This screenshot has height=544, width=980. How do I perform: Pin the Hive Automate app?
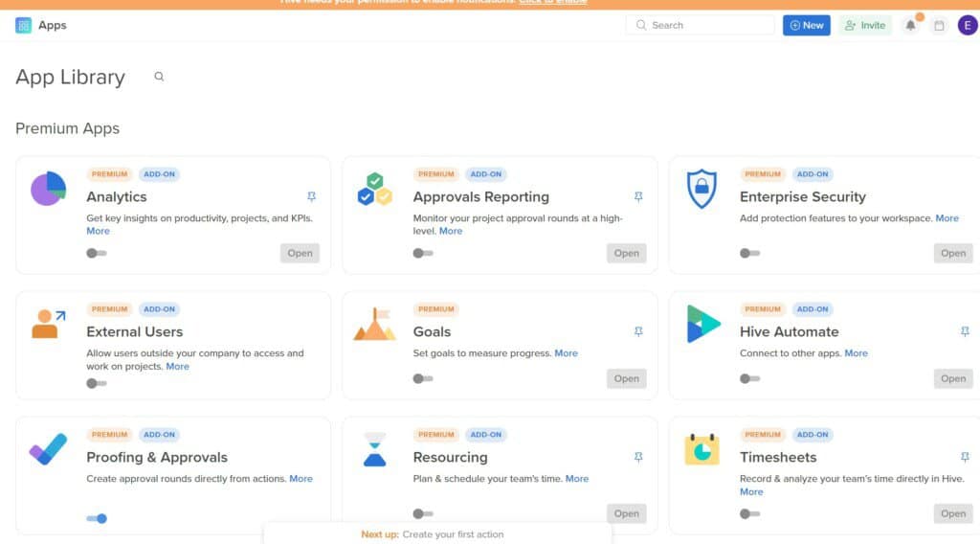pos(965,331)
